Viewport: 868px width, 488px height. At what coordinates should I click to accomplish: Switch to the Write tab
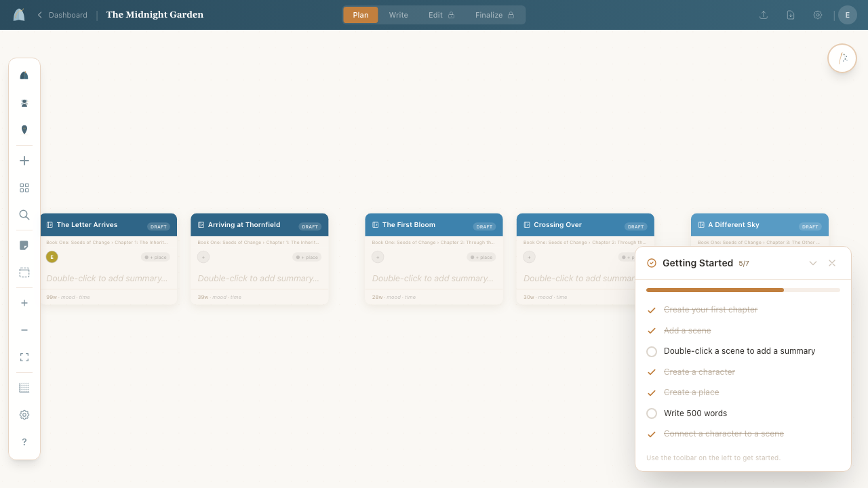398,14
